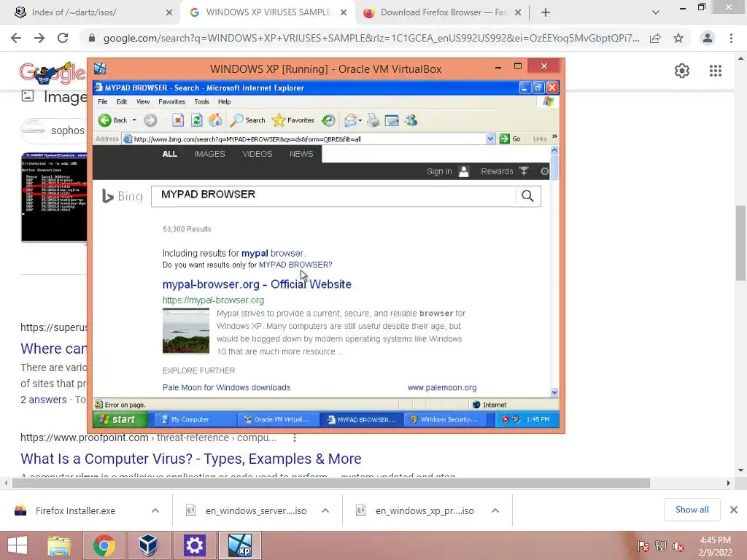Screen dimensions: 747x560
Task: Open Bing settings gear icon
Action: pos(545,171)
